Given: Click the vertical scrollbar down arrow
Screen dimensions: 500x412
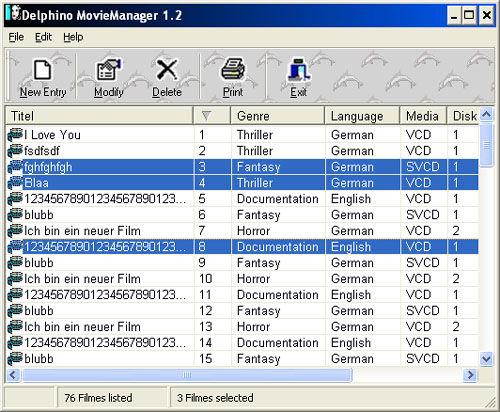Looking at the screenshot, I should coord(487,359).
